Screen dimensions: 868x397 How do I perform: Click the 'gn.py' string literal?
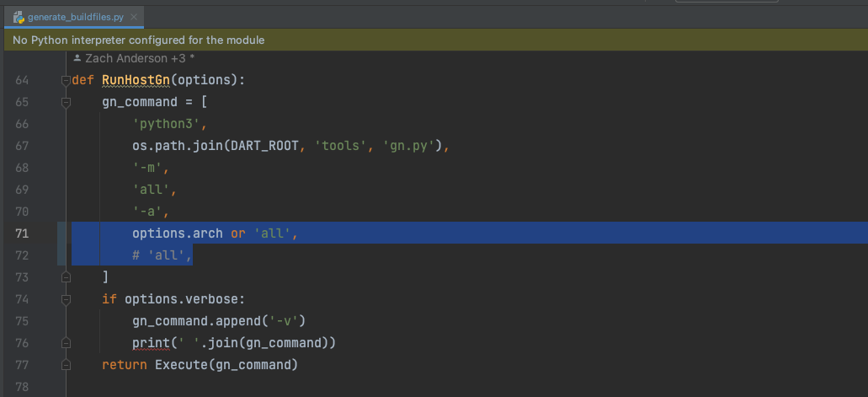pyautogui.click(x=410, y=146)
